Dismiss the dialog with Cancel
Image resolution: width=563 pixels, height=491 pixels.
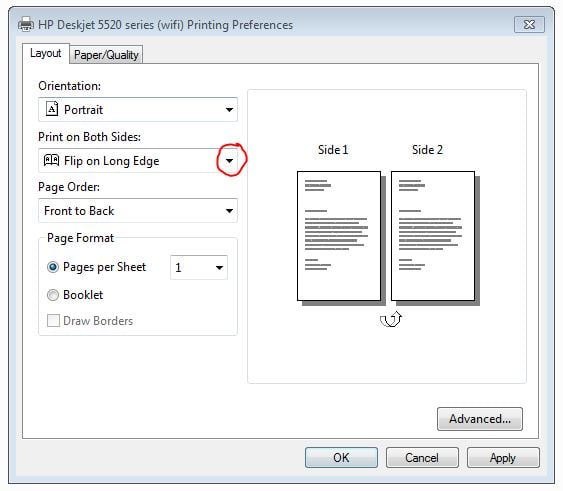tap(422, 458)
